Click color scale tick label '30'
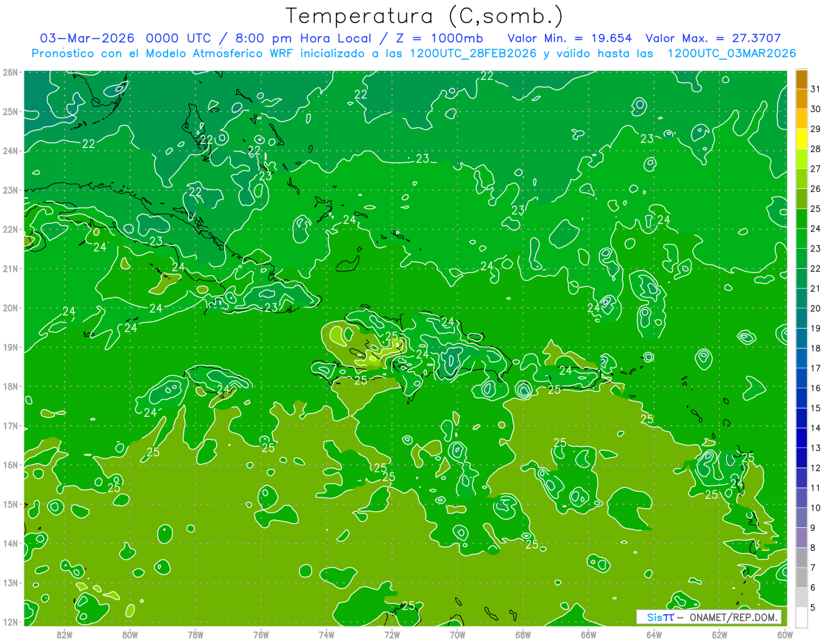834x644 pixels. (815, 109)
